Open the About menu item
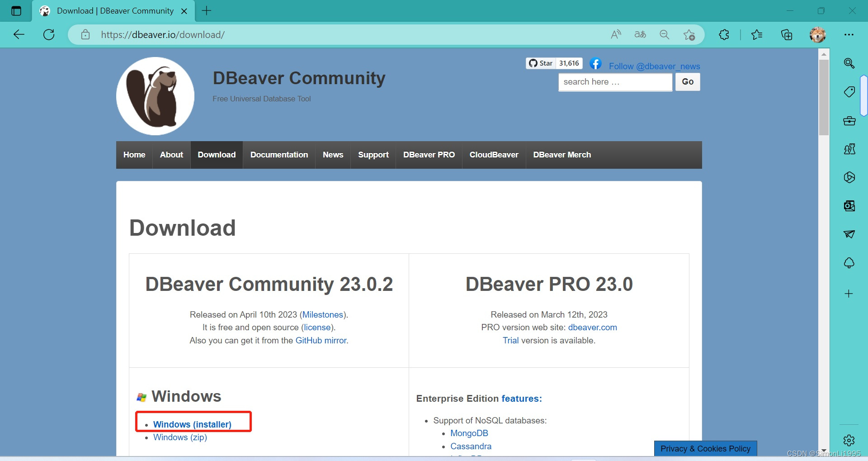 [171, 155]
